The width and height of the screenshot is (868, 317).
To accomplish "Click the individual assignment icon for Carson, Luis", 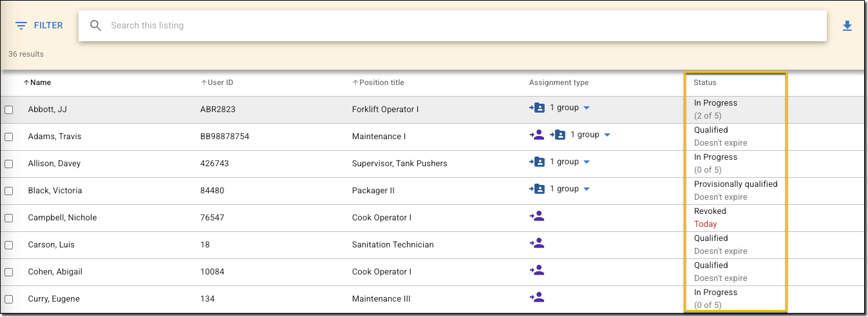I will [537, 244].
